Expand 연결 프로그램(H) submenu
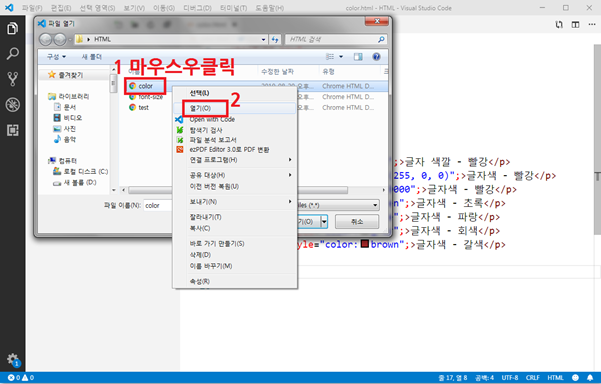This screenshot has height=384, width=601. tap(235, 160)
